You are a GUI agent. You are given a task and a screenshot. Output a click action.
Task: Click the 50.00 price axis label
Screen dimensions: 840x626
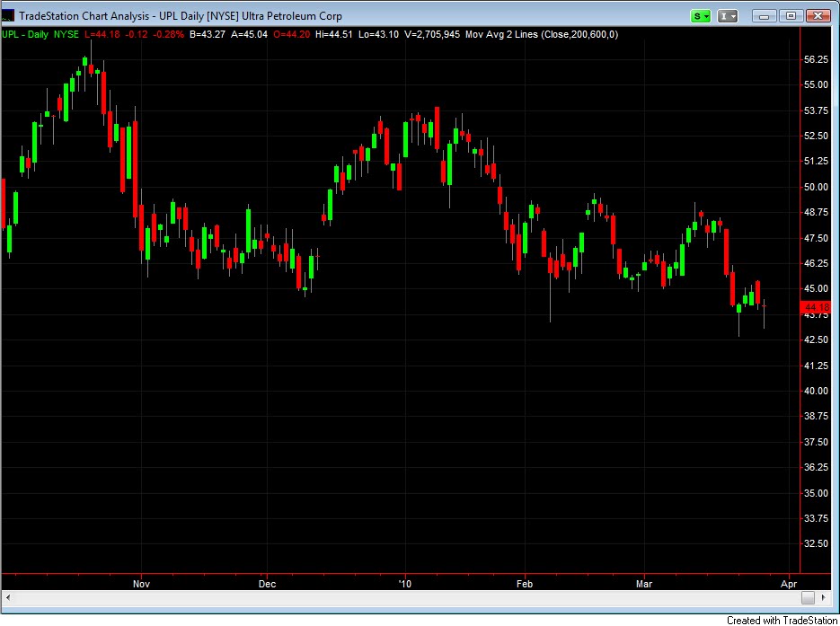816,188
